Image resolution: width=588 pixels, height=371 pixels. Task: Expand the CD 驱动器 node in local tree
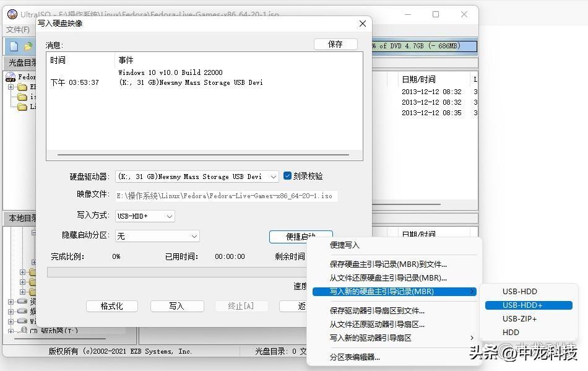click(11, 331)
